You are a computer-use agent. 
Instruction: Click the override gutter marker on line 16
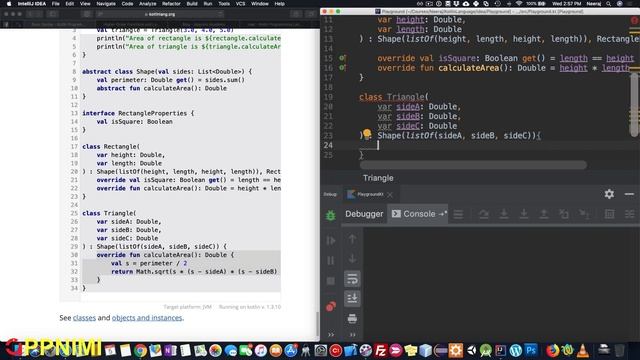(x=342, y=68)
